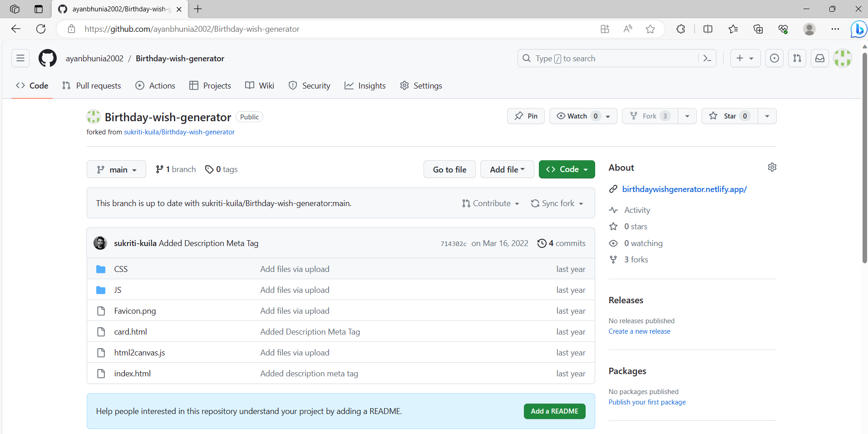Open the Security tab
This screenshot has width=868, height=434.
click(309, 85)
